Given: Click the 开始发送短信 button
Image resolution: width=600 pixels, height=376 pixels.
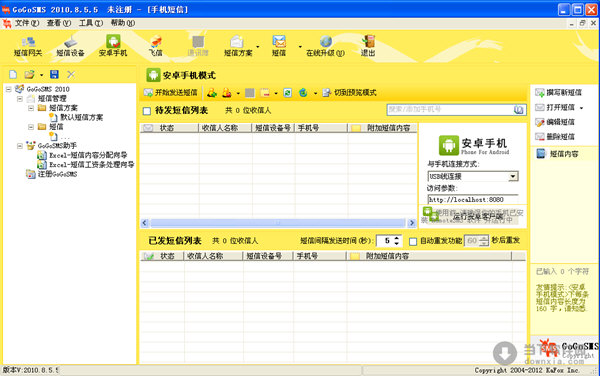Looking at the screenshot, I should 171,93.
